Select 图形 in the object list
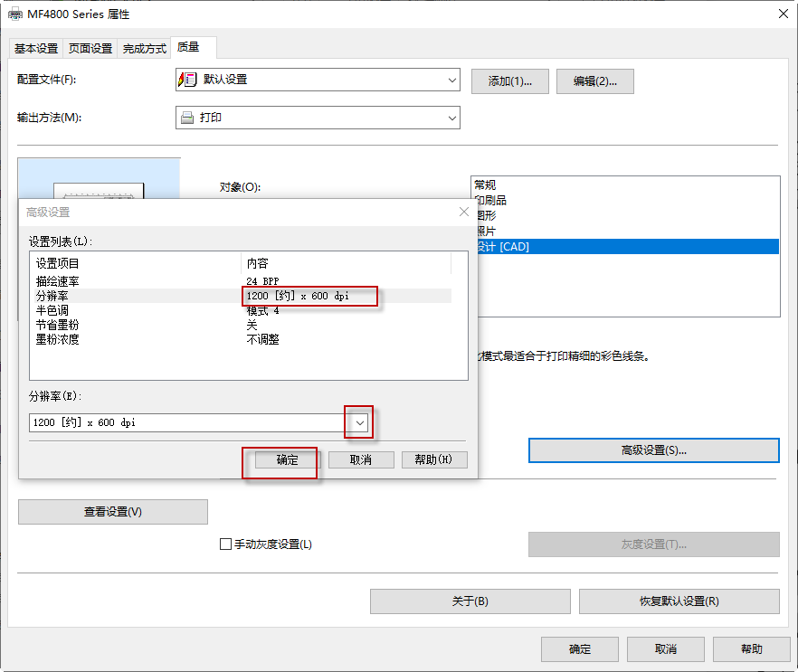798x672 pixels. pos(628,215)
